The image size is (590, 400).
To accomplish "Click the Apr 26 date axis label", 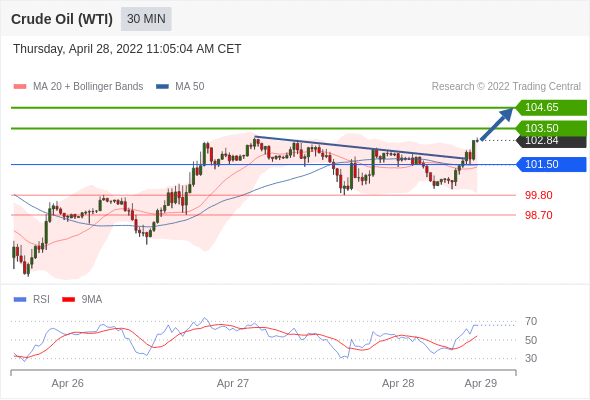I will 67,383.
